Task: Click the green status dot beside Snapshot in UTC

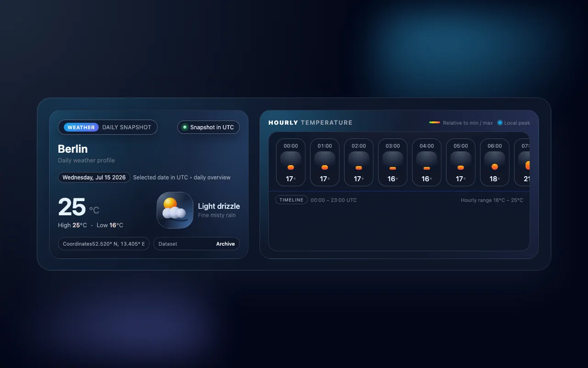Action: (x=185, y=127)
